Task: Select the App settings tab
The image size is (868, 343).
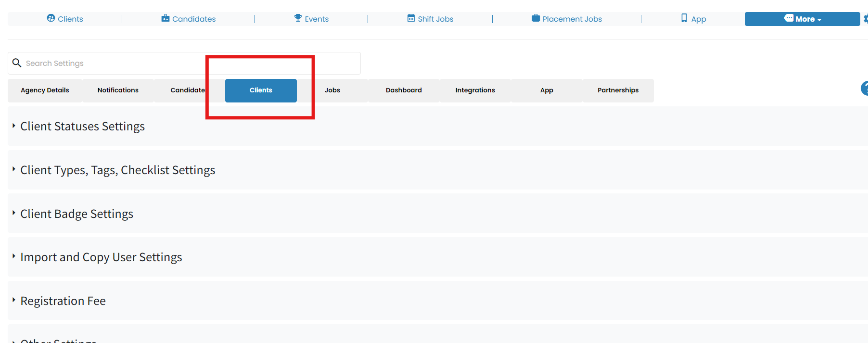Action: pyautogui.click(x=547, y=90)
